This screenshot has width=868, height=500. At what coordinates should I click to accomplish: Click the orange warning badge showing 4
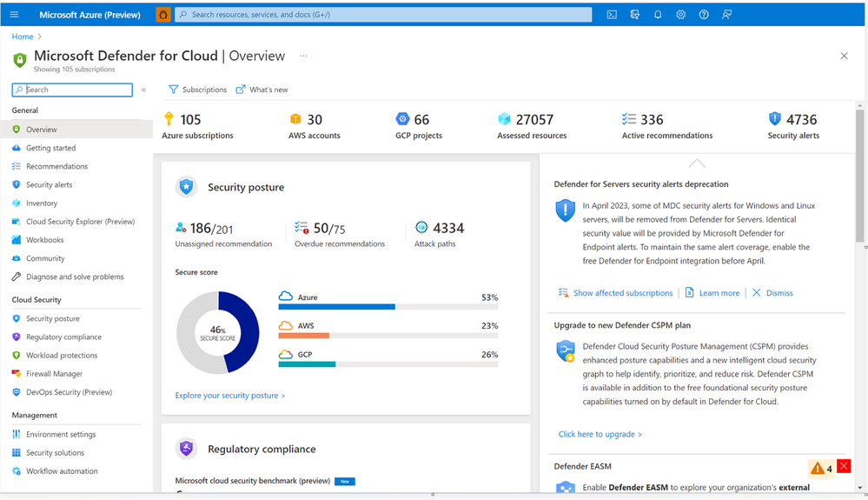coord(821,469)
